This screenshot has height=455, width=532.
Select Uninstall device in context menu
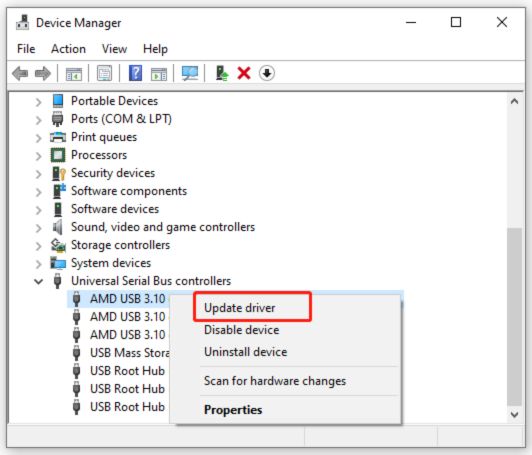click(x=246, y=352)
